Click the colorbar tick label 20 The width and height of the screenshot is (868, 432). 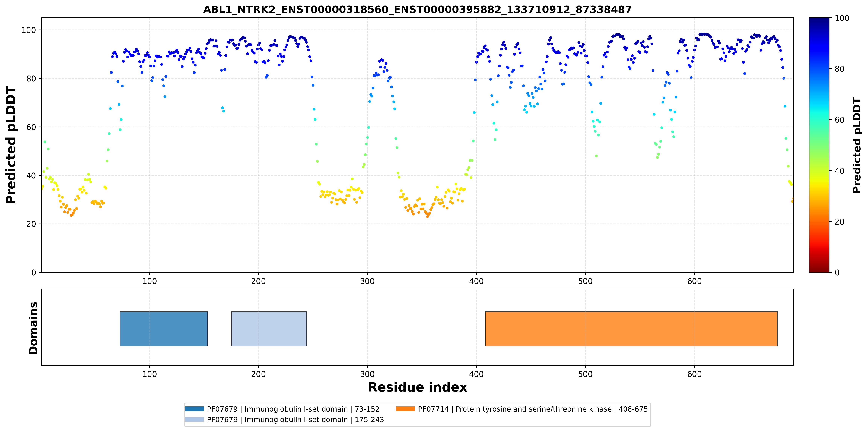click(x=839, y=222)
